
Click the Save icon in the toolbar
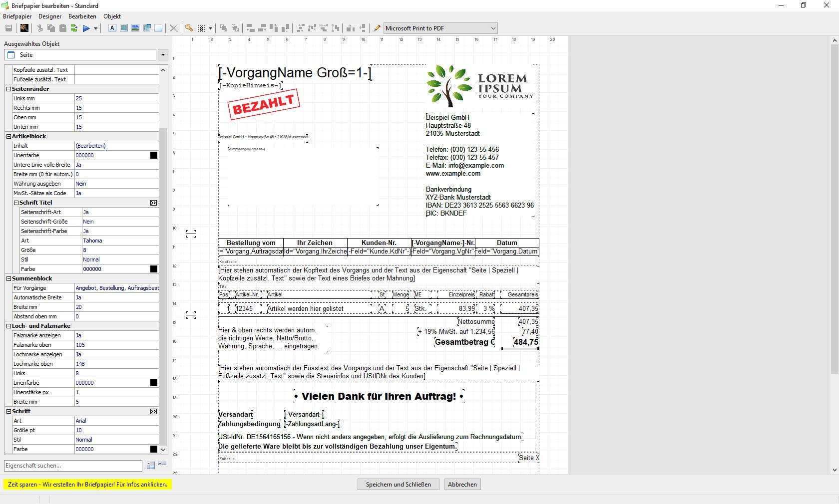(x=8, y=28)
